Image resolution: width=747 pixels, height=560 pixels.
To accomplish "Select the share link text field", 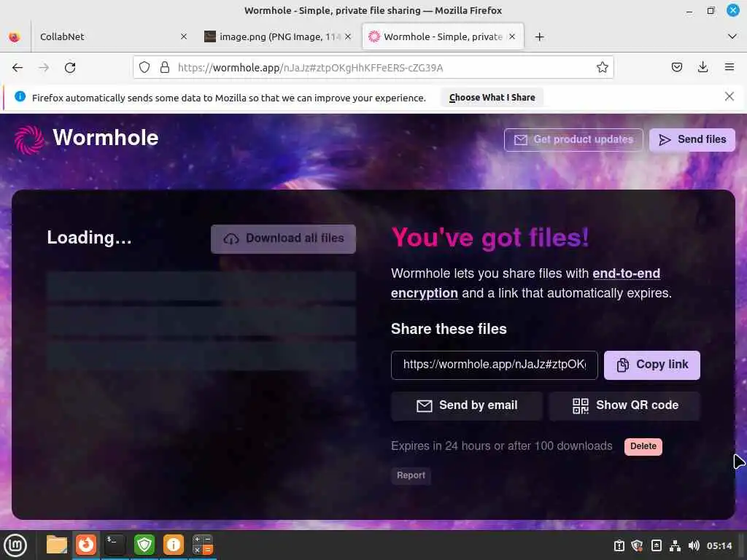I will click(494, 365).
